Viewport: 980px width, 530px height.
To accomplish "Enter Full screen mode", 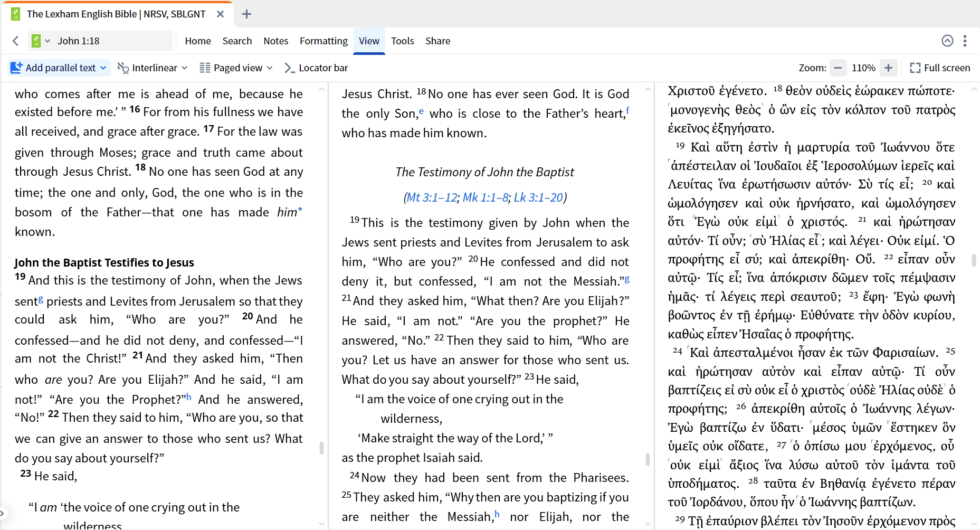I will pyautogui.click(x=940, y=68).
